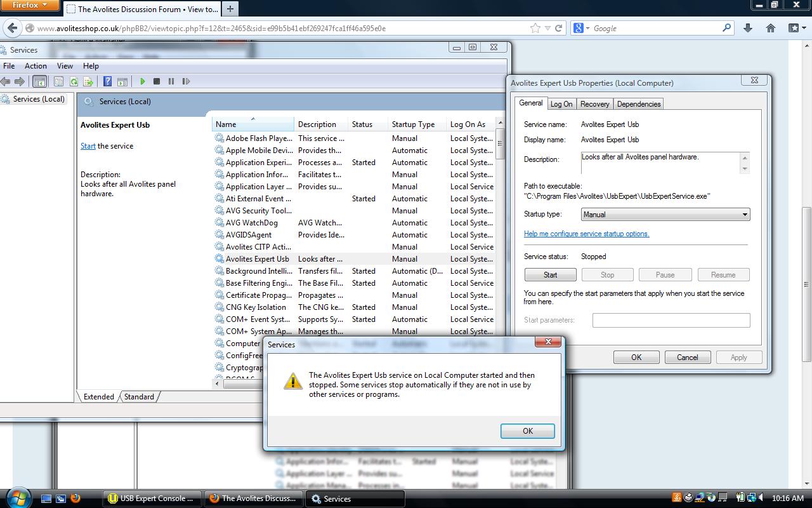Image resolution: width=812 pixels, height=508 pixels.
Task: Select Services (Local) in console tree
Action: [x=34, y=99]
